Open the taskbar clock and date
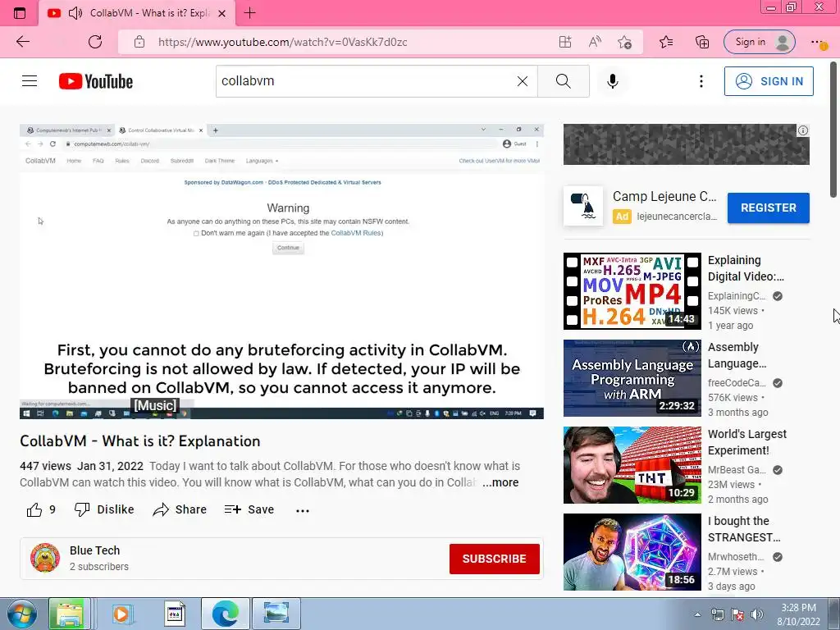This screenshot has height=630, width=840. (798, 614)
